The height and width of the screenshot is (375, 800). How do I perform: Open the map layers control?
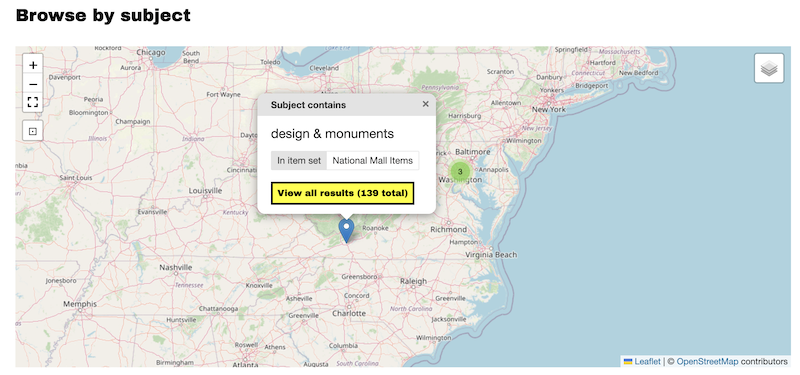(x=769, y=68)
